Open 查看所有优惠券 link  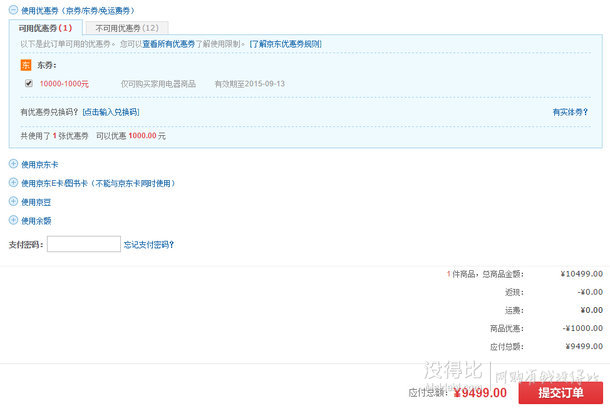click(168, 44)
